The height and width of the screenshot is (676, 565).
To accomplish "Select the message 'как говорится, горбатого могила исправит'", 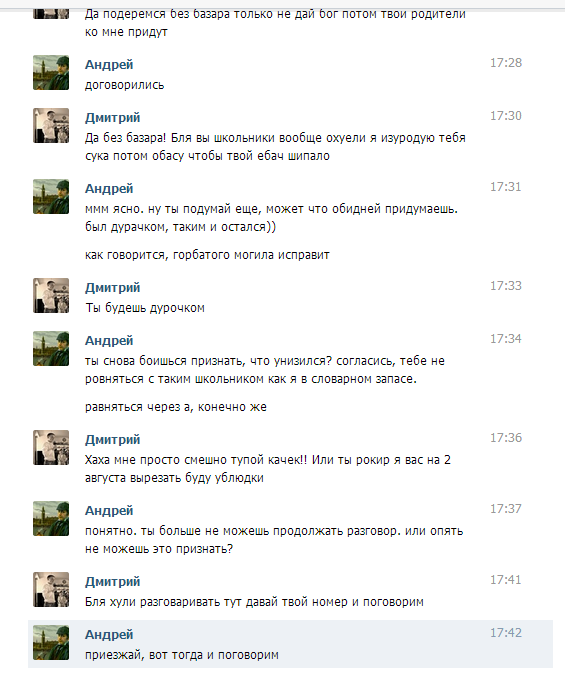I will click(x=207, y=255).
